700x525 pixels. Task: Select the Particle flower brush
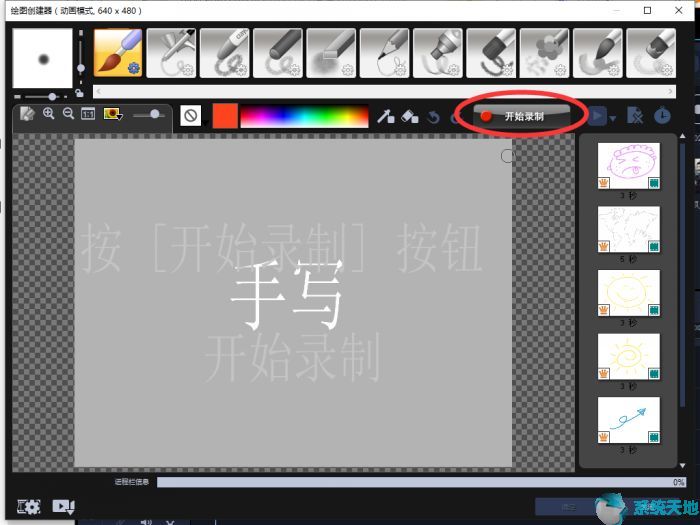pos(544,53)
